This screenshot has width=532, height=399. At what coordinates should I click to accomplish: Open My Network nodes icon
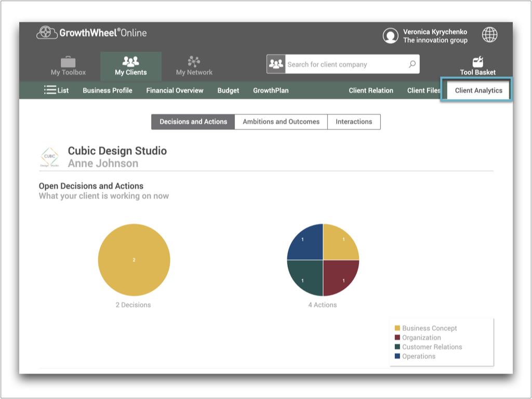tap(194, 61)
